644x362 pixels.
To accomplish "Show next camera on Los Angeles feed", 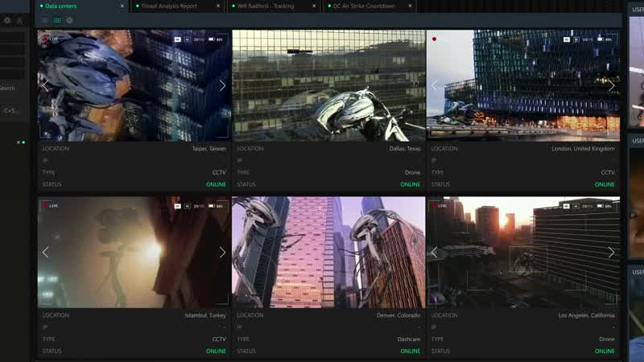I will (611, 252).
